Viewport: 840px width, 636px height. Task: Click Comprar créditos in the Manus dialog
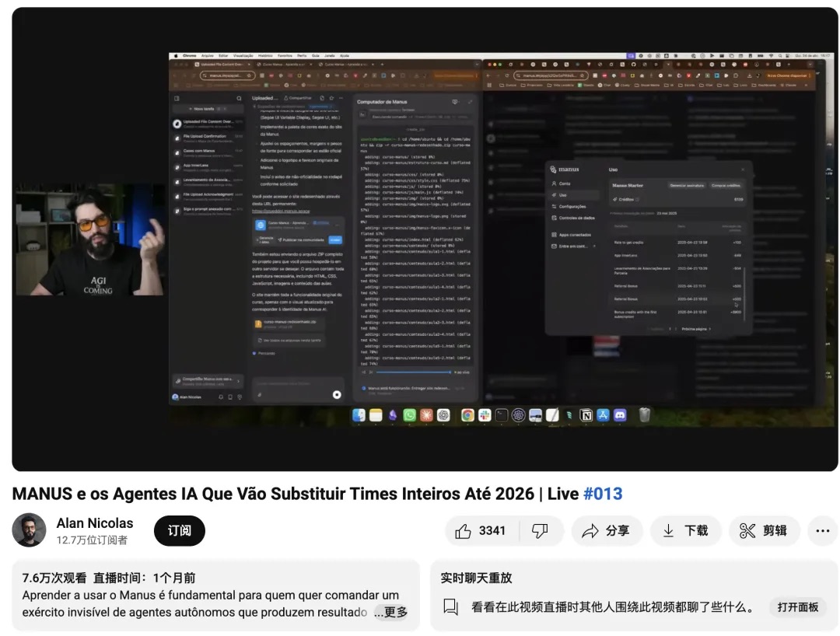(726, 185)
